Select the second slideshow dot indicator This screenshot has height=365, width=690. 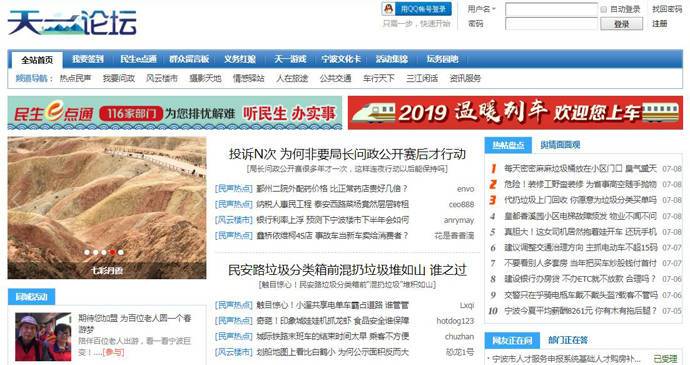click(95, 252)
